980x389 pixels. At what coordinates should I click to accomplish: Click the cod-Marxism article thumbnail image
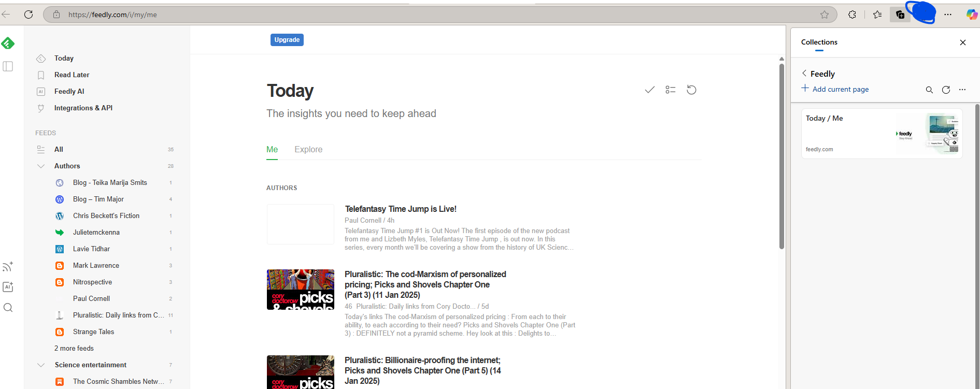tap(301, 290)
